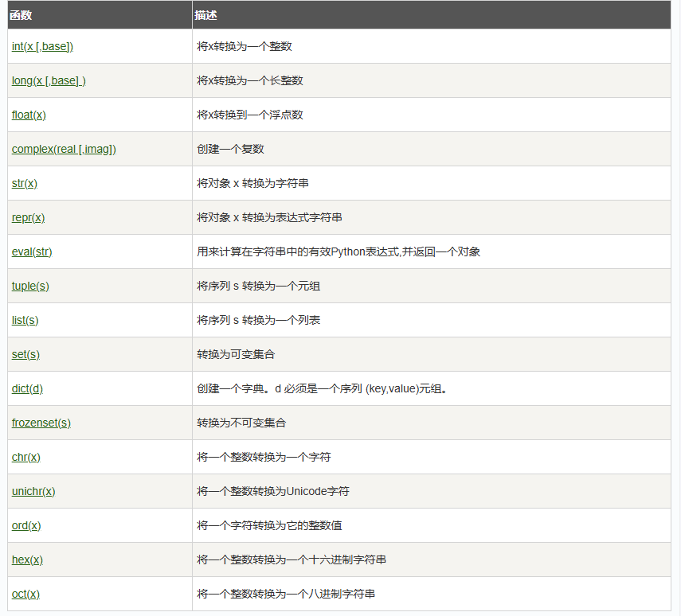
Task: Click the 函数 column header
Action: pos(21,15)
